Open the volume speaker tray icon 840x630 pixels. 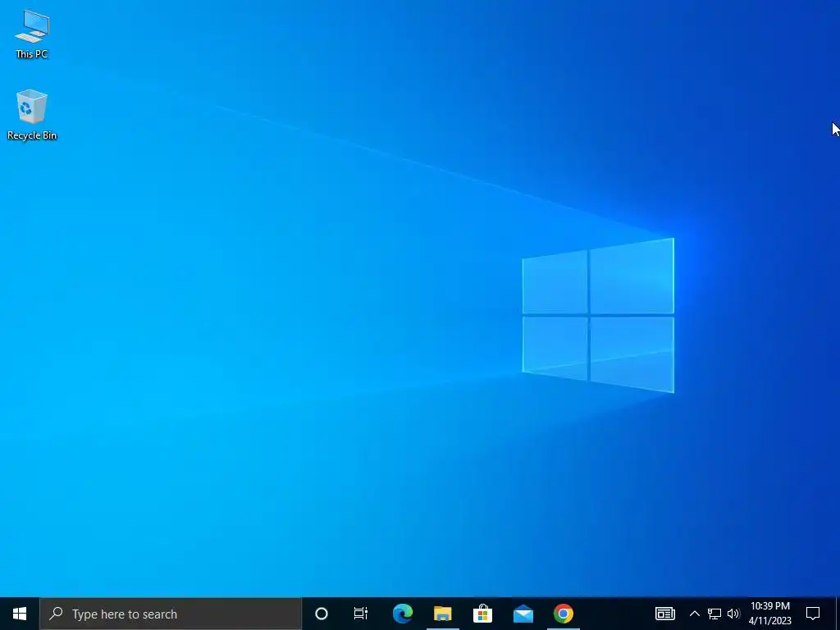click(733, 614)
